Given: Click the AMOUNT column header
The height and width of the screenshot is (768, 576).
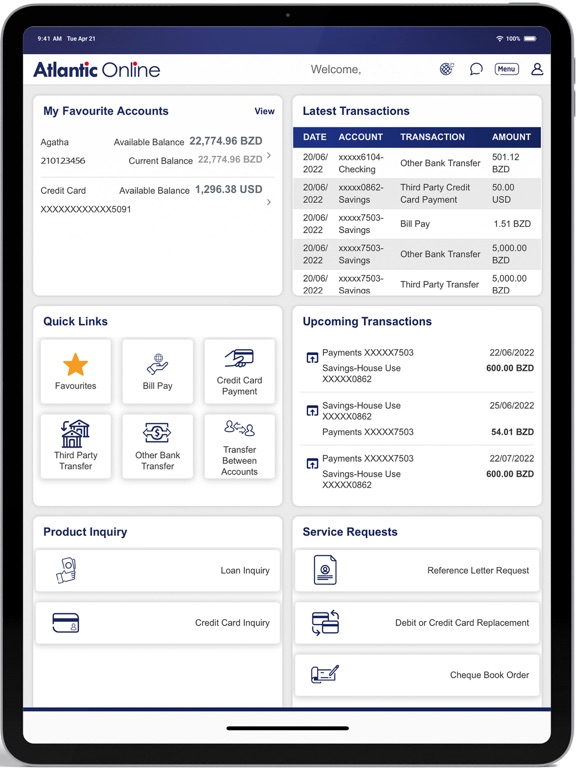Looking at the screenshot, I should [x=511, y=137].
